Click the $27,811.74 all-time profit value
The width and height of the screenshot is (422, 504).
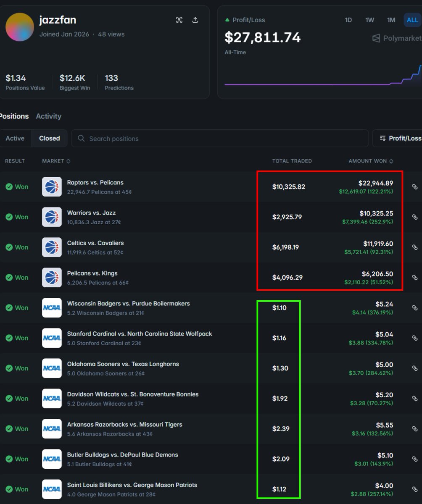[x=263, y=37]
